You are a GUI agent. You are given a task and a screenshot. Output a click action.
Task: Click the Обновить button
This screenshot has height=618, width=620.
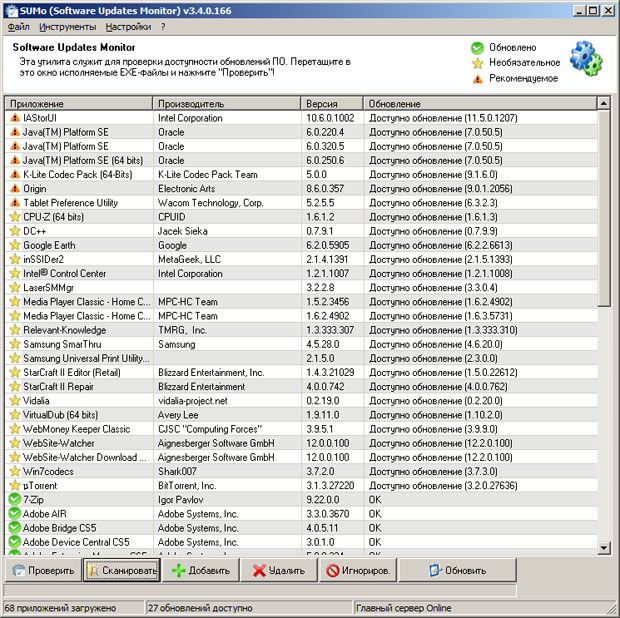click(x=457, y=570)
